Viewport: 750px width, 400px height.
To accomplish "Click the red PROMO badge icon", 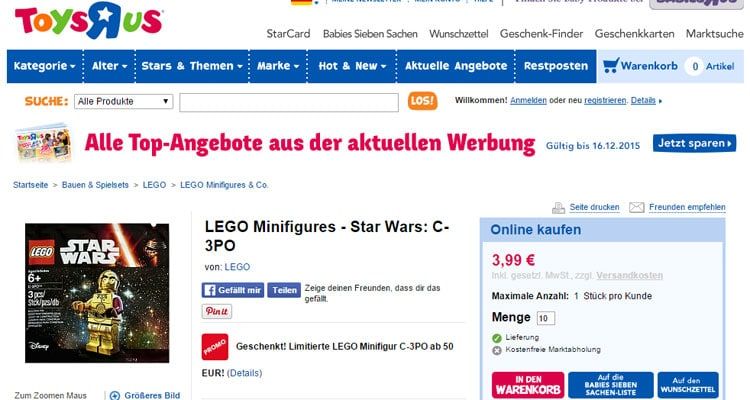I will (x=215, y=347).
